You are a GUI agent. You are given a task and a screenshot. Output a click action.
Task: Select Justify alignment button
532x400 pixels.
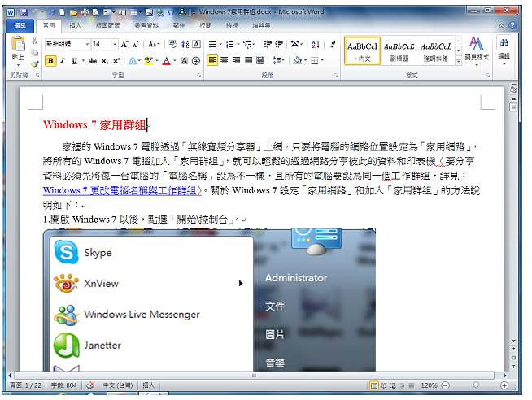249,61
